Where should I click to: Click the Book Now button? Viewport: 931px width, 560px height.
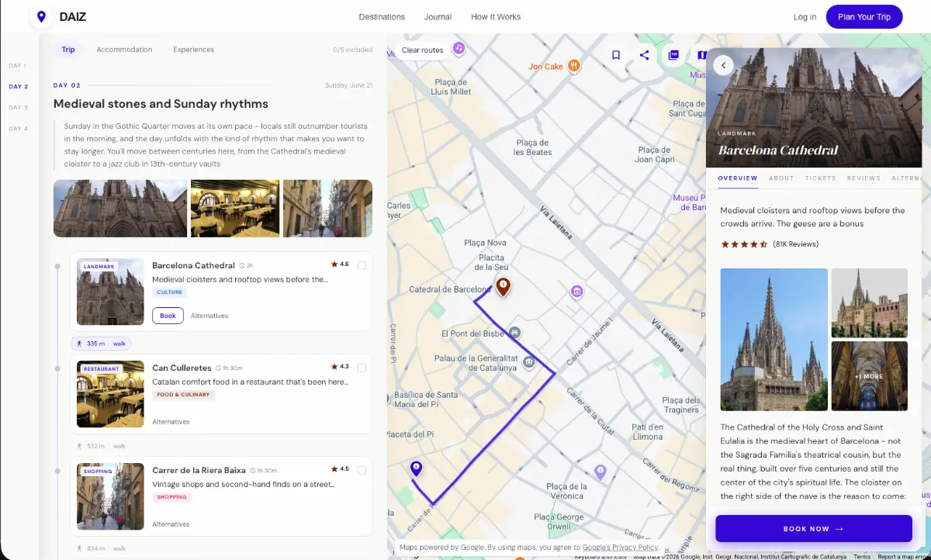814,529
